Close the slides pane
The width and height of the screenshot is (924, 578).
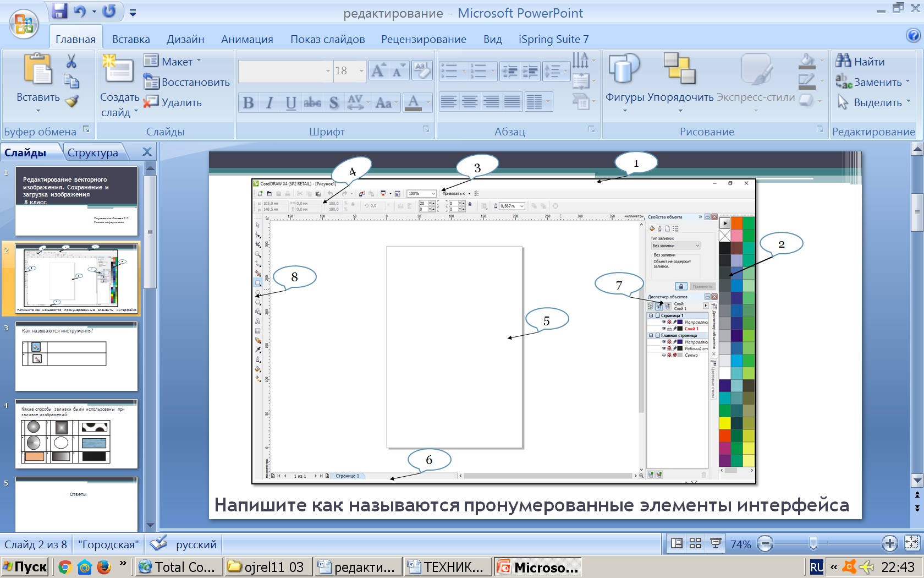pos(147,152)
